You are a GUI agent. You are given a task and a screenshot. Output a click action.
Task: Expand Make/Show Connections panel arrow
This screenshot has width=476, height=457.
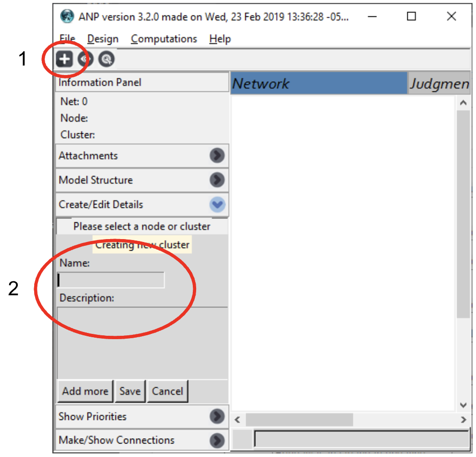coord(217,441)
